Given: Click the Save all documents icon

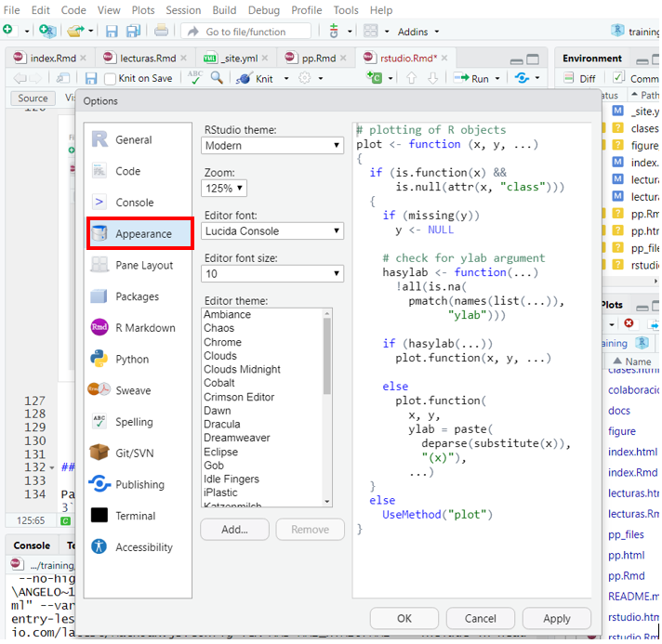Looking at the screenshot, I should click(133, 32).
